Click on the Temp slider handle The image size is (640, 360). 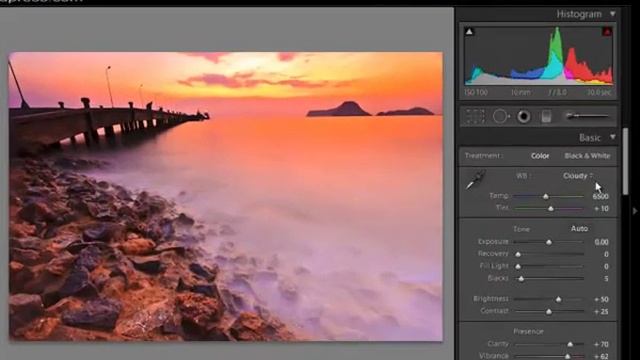(x=546, y=197)
